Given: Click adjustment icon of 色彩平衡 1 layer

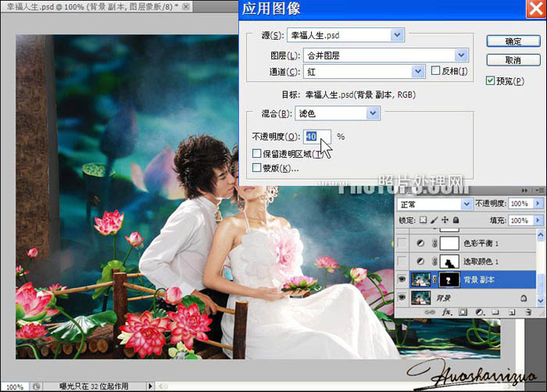Looking at the screenshot, I should coord(420,243).
